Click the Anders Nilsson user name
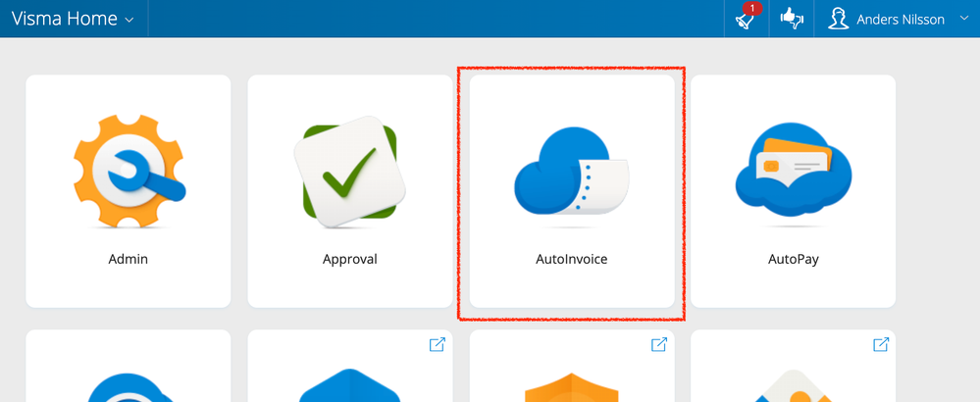The image size is (980, 402). click(901, 20)
